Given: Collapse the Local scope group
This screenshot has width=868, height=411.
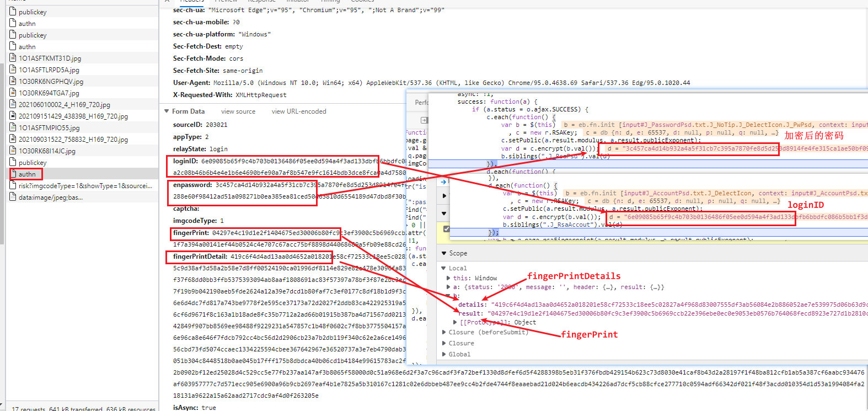Looking at the screenshot, I should [x=444, y=268].
